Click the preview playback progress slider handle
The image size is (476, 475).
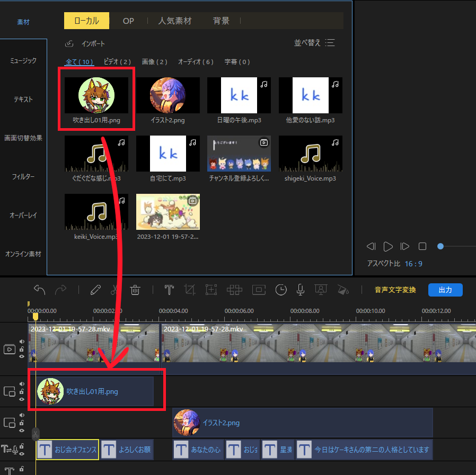click(x=440, y=246)
